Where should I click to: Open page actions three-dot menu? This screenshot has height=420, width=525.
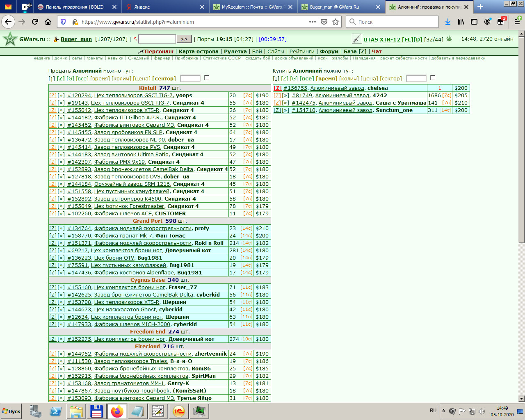tap(313, 22)
